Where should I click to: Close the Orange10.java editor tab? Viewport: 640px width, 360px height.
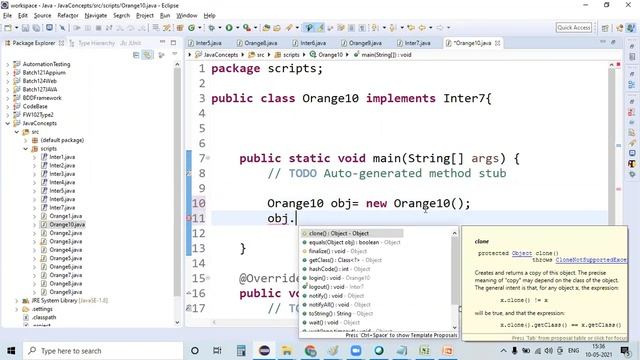(498, 43)
